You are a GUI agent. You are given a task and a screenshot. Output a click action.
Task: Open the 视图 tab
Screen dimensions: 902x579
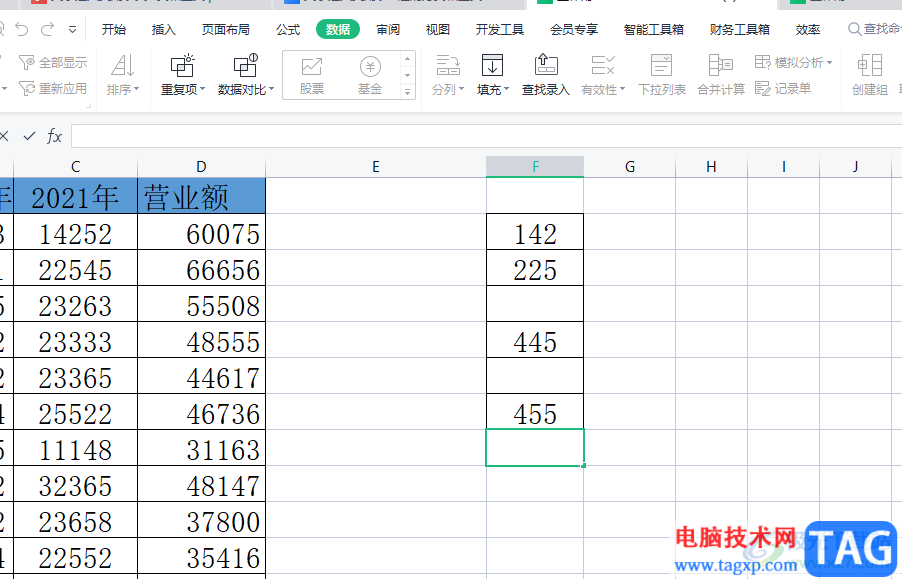coord(438,29)
